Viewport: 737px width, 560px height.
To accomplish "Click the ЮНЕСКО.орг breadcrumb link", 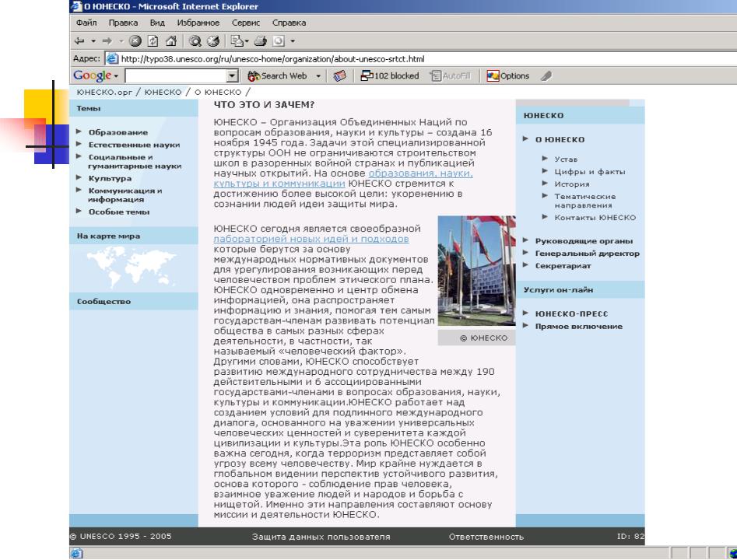I will click(104, 92).
